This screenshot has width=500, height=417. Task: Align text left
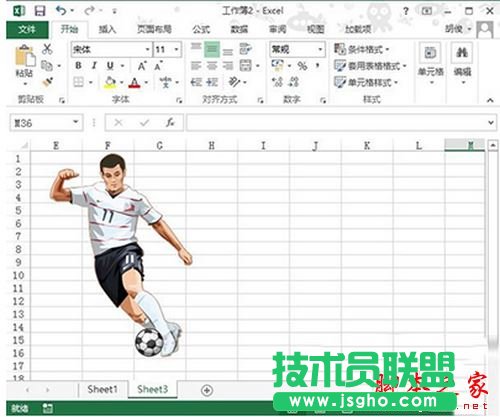(196, 66)
